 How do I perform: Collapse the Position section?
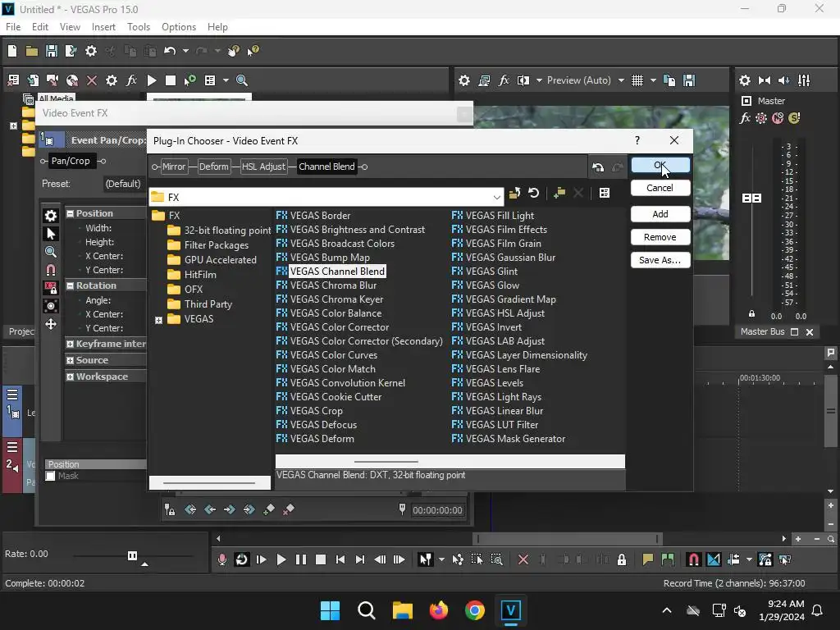pos(70,213)
